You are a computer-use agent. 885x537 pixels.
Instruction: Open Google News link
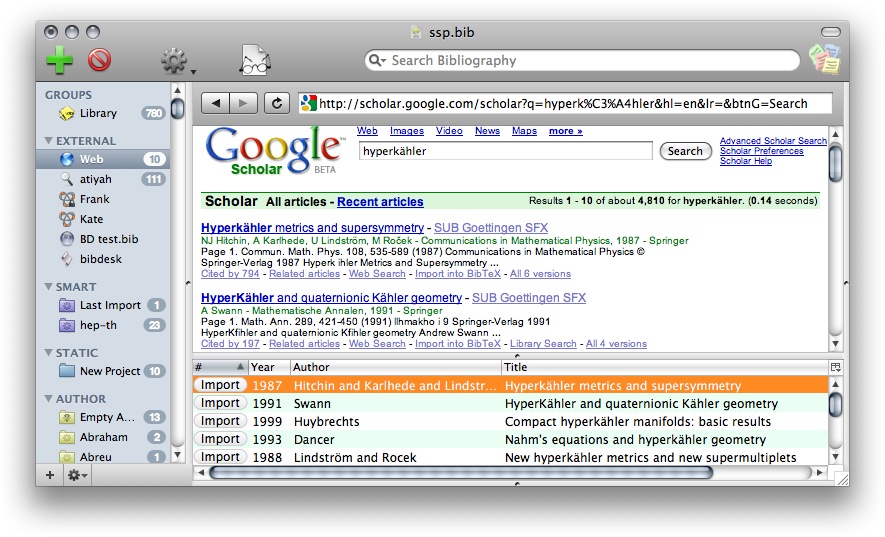(487, 131)
